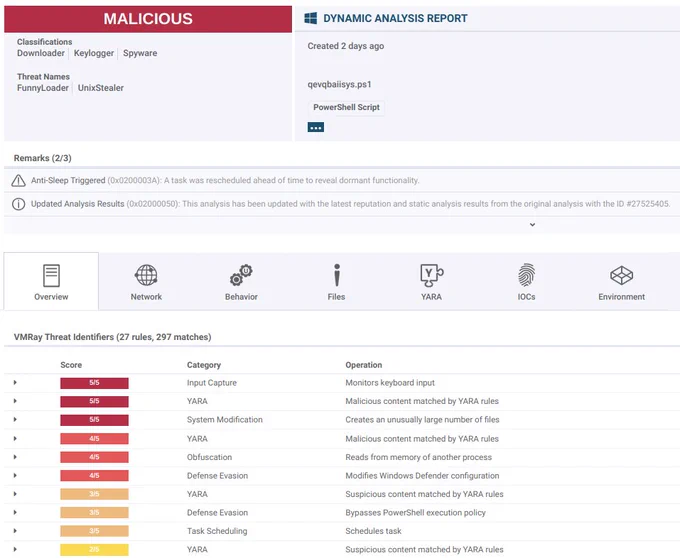The height and width of the screenshot is (558, 680).
Task: Click the 3/5 score bar for Task Scheduling
Action: click(x=94, y=531)
